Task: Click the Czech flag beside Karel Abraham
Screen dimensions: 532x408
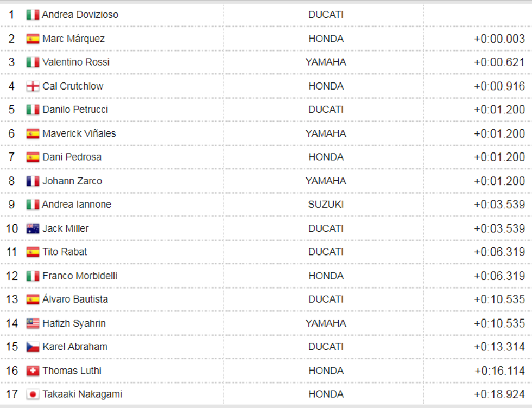Action: coord(33,347)
